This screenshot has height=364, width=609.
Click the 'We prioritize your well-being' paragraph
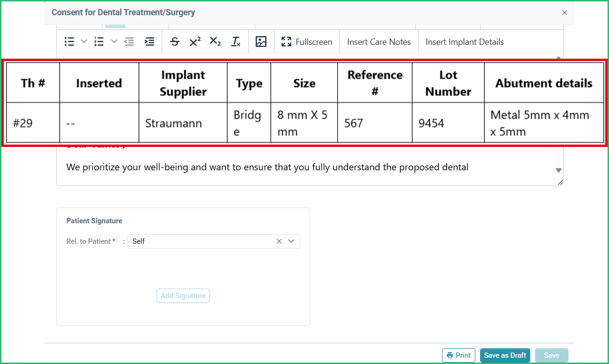(x=267, y=167)
